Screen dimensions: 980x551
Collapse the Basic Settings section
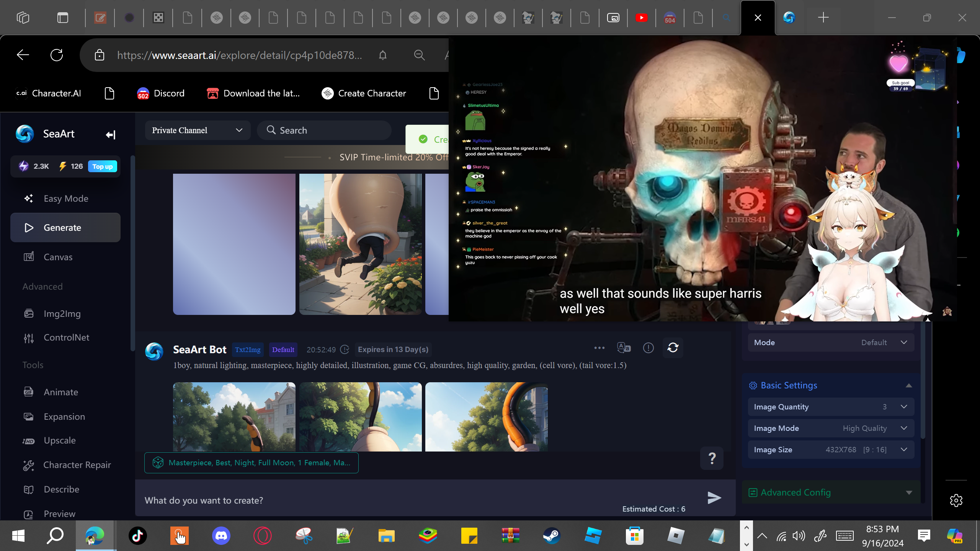click(x=909, y=386)
